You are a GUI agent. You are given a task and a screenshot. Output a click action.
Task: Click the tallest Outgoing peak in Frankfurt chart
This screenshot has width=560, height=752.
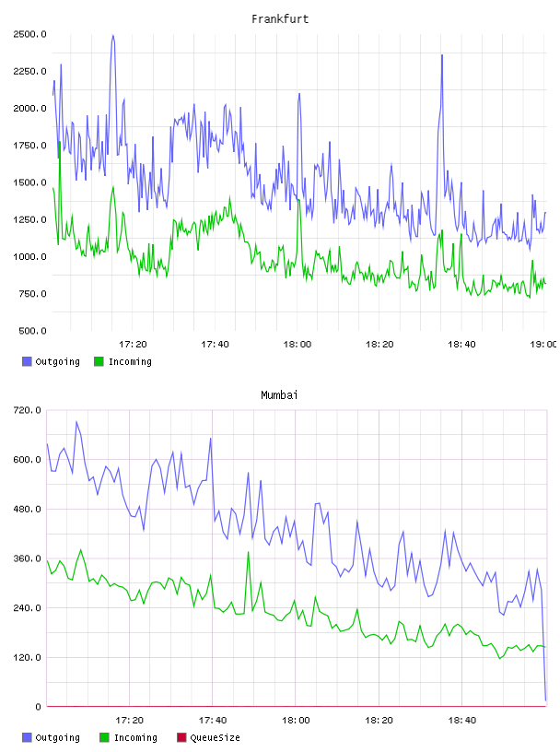(112, 36)
